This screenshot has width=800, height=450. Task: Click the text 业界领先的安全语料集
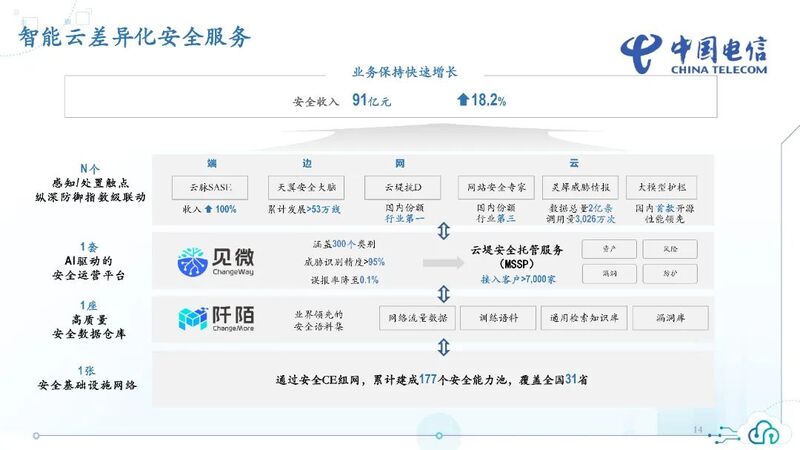[x=319, y=320]
